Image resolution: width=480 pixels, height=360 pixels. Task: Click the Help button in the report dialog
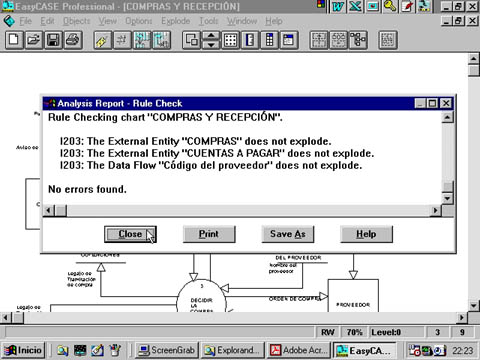coord(366,234)
